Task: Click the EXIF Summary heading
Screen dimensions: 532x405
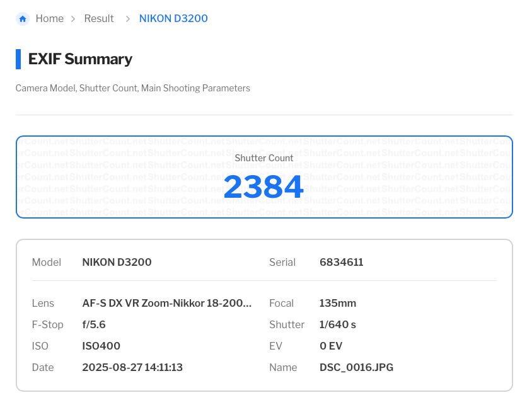Action: (x=80, y=59)
